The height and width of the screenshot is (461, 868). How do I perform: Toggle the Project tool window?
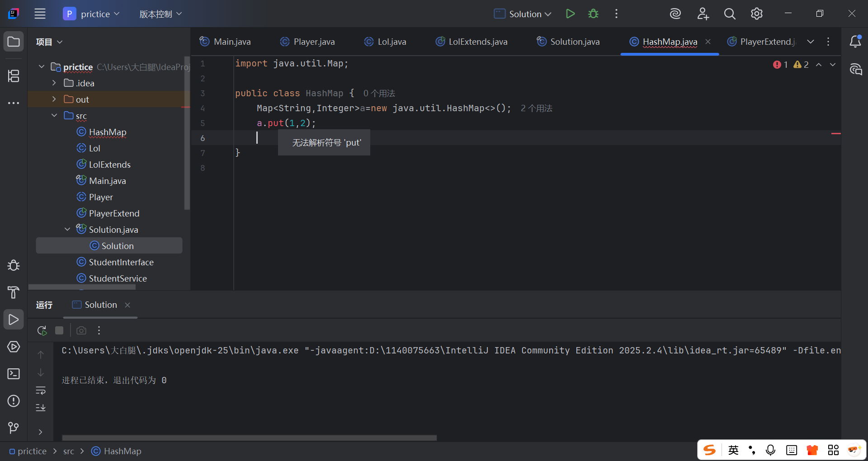[14, 42]
